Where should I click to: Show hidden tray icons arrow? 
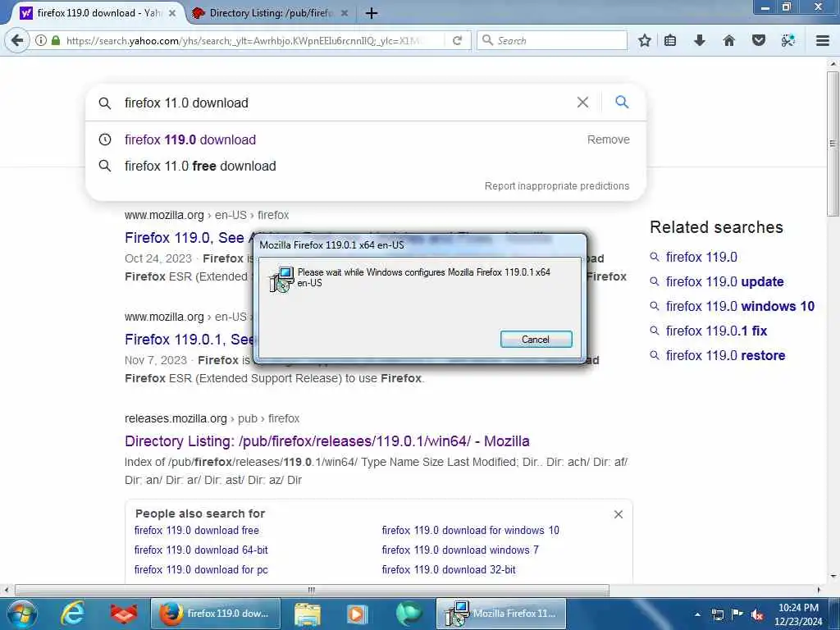tap(697, 614)
